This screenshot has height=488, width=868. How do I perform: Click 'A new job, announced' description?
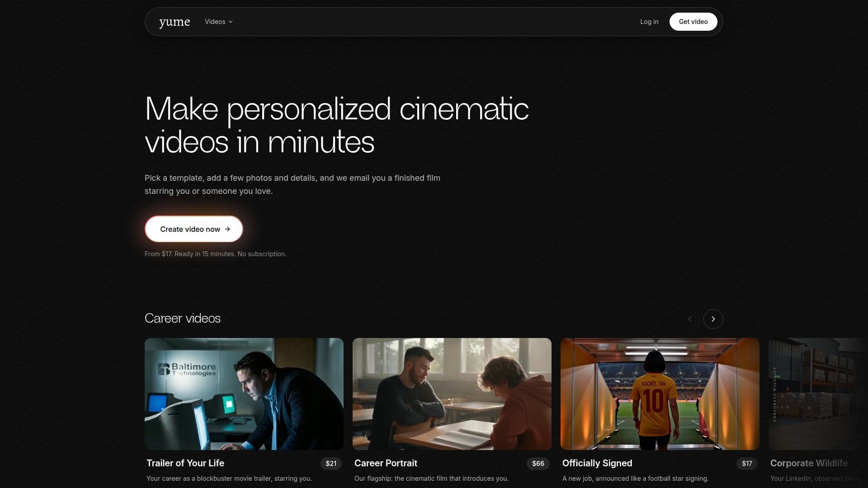[x=635, y=479]
